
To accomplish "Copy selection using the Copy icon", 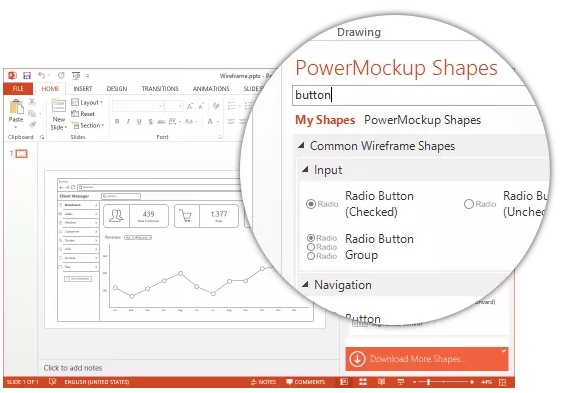I will coord(32,113).
